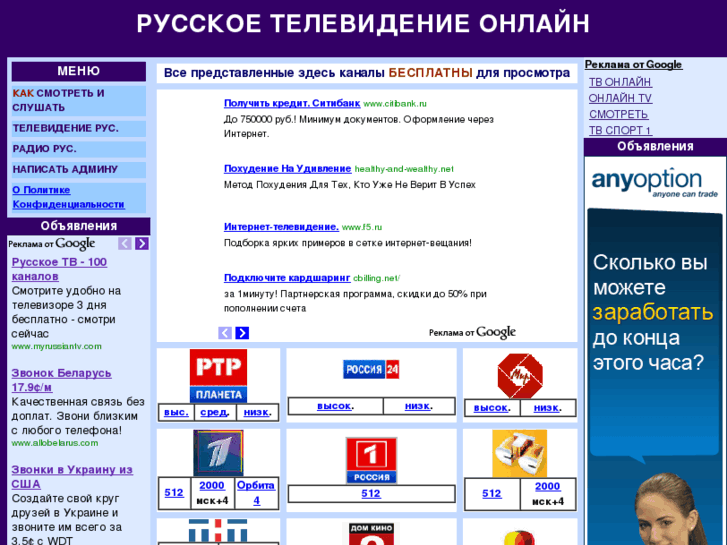Screen dimensions: 727x545
Task: Open Звонок Беларусь 17.9¢/м ad
Action: pos(61,380)
